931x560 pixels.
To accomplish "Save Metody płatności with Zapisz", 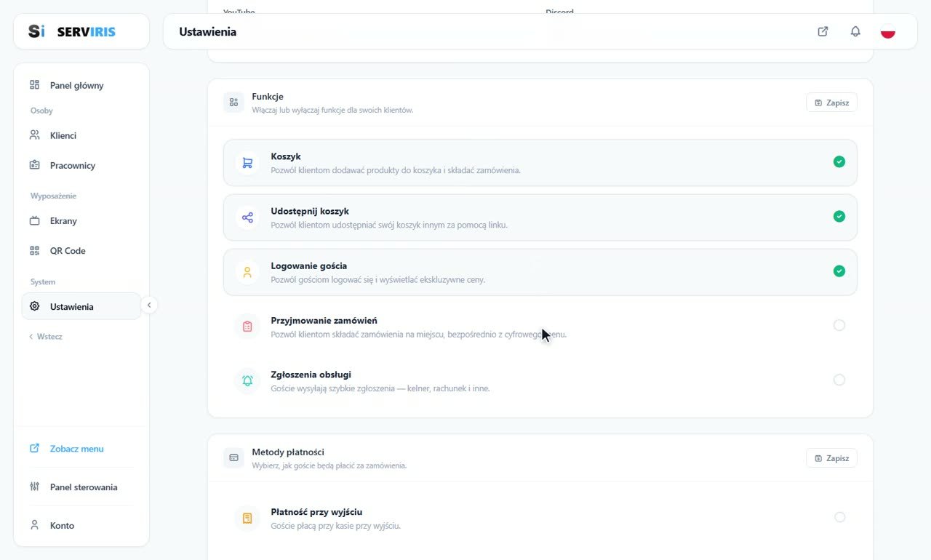I will 831,458.
